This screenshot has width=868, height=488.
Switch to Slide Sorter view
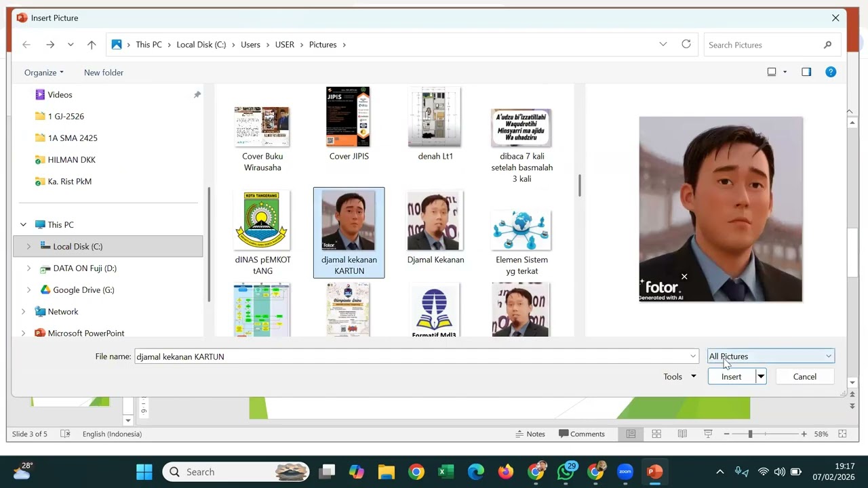pyautogui.click(x=656, y=434)
